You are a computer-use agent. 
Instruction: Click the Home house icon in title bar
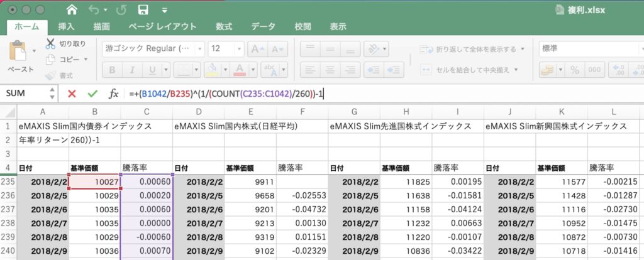point(72,9)
